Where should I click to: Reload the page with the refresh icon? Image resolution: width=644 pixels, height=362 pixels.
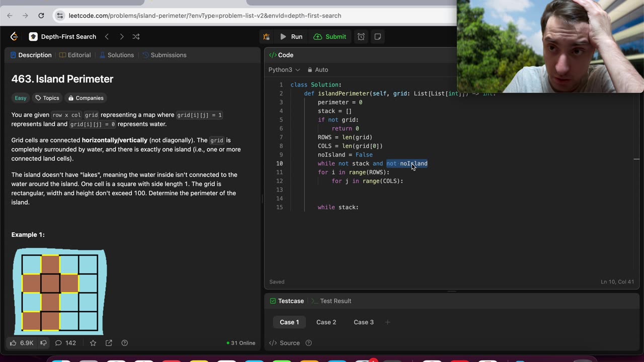[x=41, y=16]
